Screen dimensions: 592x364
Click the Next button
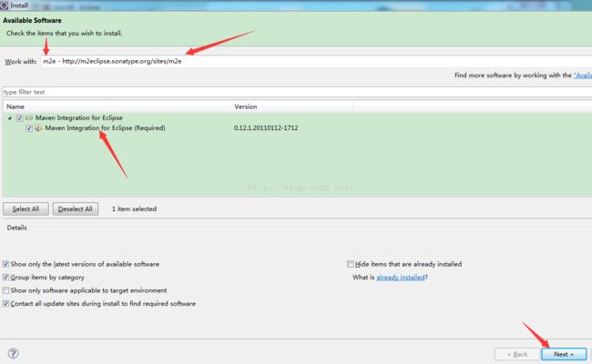pos(564,354)
